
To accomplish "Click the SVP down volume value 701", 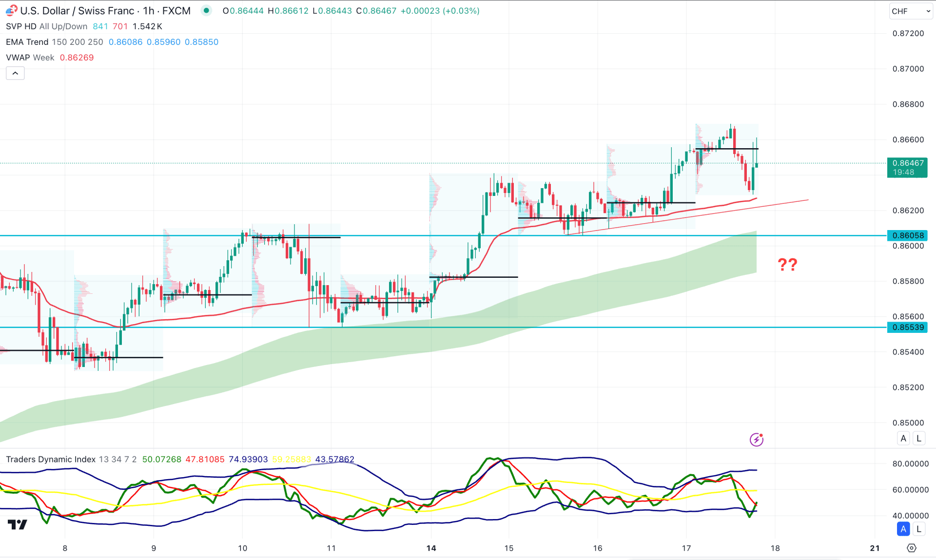I will point(120,26).
